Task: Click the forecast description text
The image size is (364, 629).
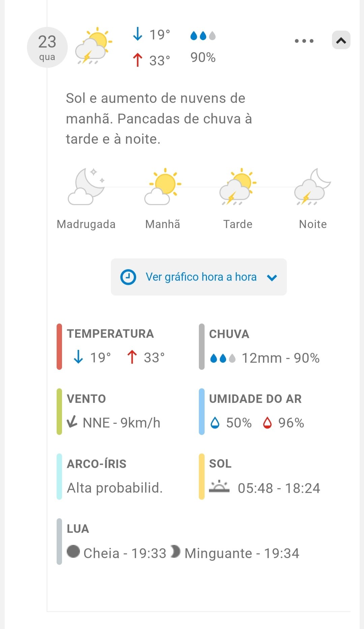Action: click(159, 118)
